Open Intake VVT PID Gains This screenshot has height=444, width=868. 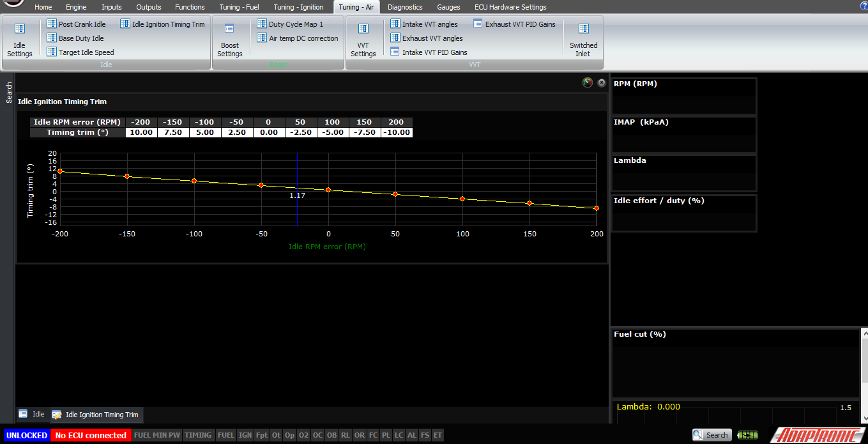click(429, 52)
